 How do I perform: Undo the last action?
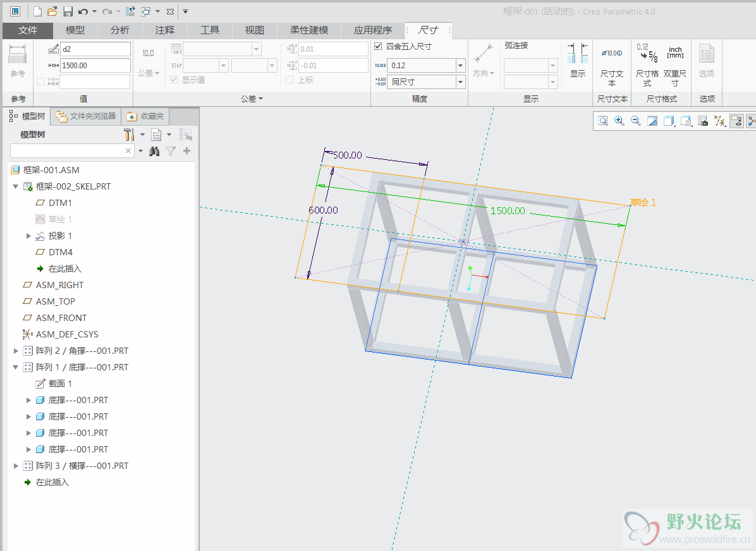(x=83, y=11)
